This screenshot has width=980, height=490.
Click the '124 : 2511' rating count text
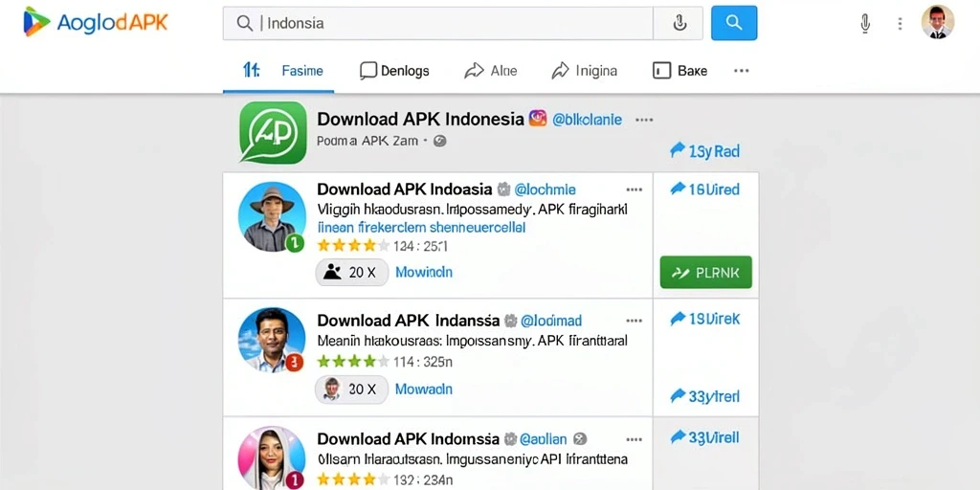click(x=421, y=246)
